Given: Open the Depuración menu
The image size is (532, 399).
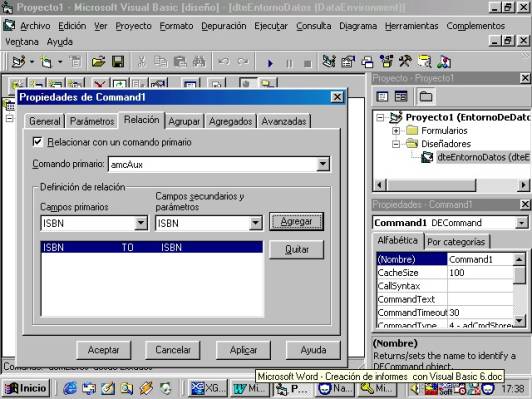Looking at the screenshot, I should coord(224,26).
